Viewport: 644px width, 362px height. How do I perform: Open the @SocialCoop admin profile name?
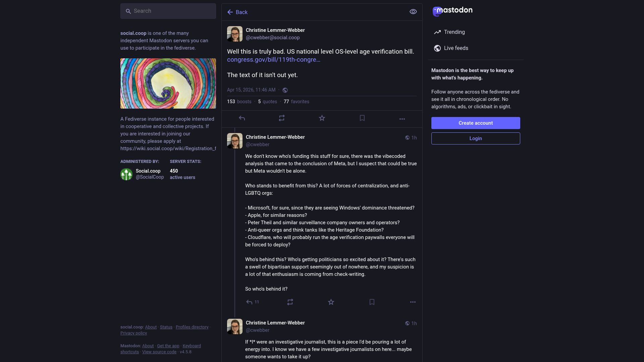[x=150, y=177]
